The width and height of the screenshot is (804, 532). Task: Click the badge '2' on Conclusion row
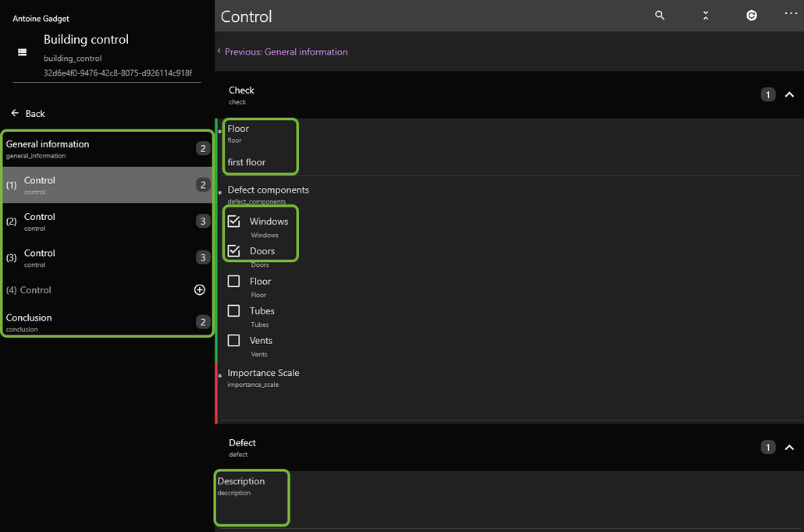203,322
